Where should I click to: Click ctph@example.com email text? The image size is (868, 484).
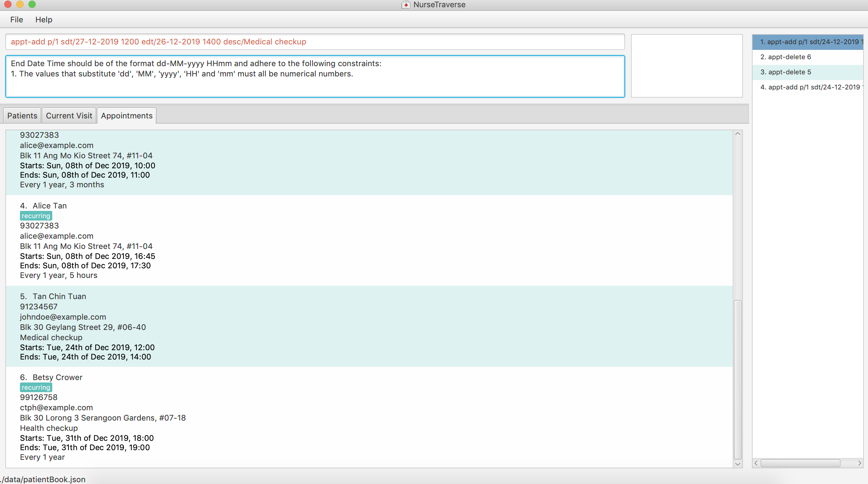tap(56, 408)
